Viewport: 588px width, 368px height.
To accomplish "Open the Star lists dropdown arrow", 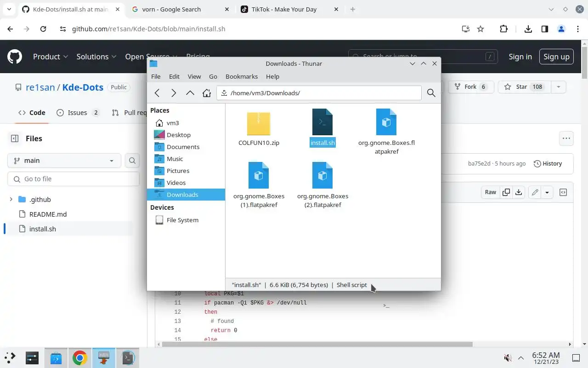I will [x=559, y=86].
